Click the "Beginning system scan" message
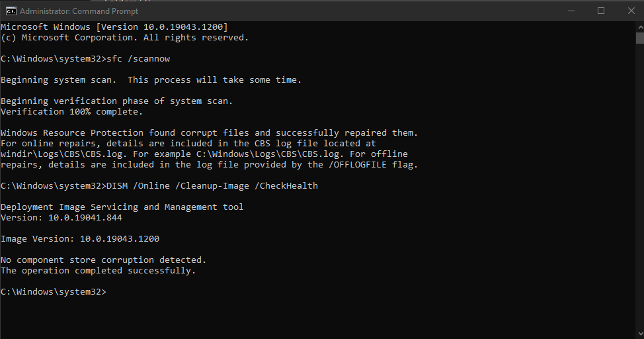Viewport: 644px width, 339px height. pyautogui.click(x=151, y=80)
